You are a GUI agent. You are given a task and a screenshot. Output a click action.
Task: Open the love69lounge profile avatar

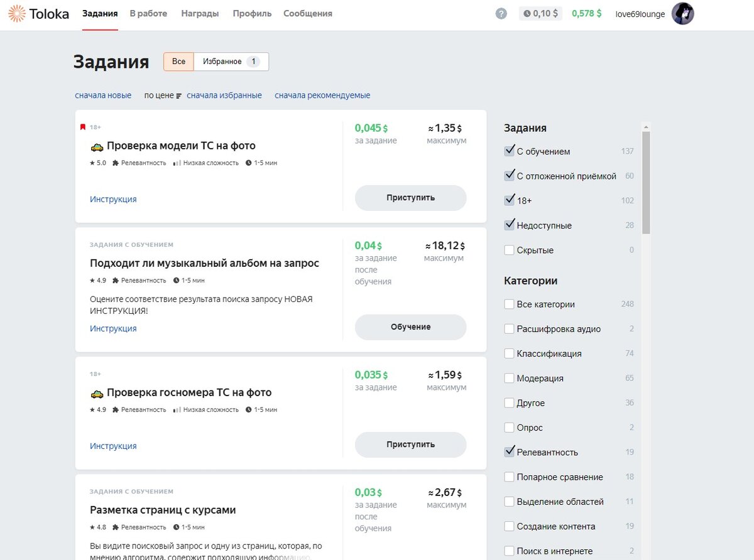682,14
